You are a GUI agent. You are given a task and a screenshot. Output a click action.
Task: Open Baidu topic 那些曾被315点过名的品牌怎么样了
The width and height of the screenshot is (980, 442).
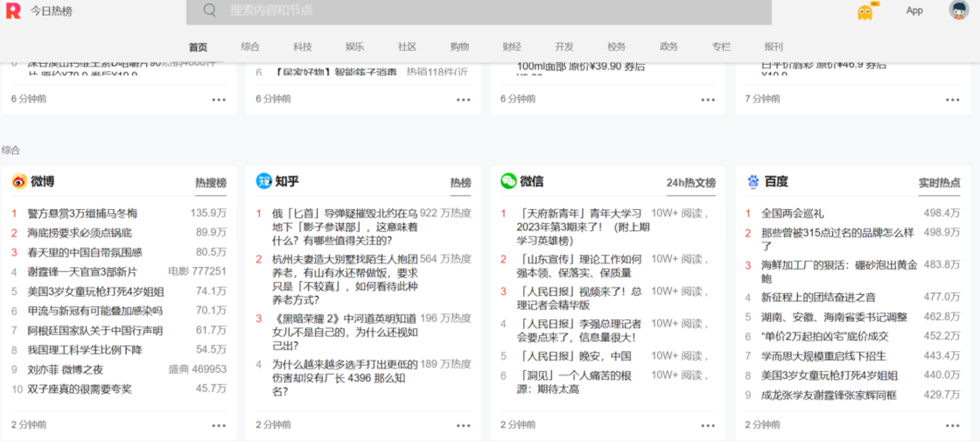point(837,240)
